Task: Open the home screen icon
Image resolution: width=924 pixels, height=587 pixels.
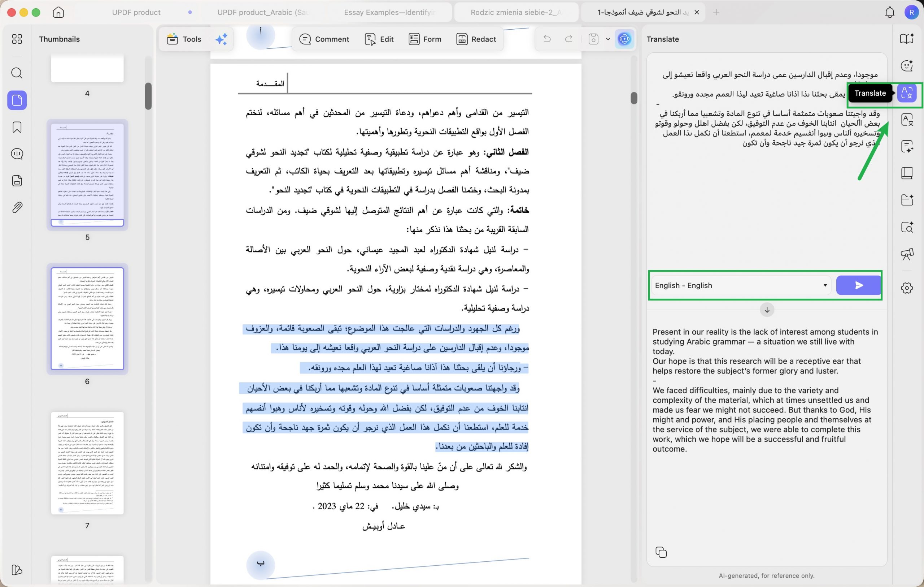Action: point(58,12)
